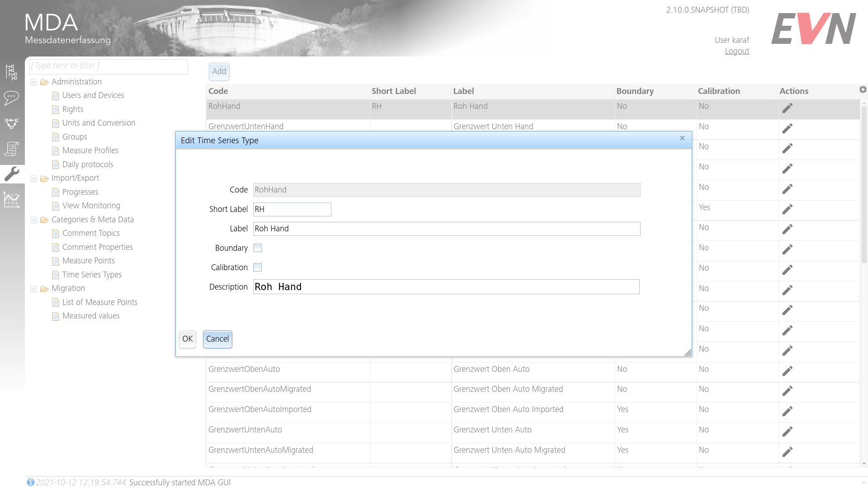Select the Users and Devices menu item
Screen dimensions: 868x488
(x=93, y=95)
